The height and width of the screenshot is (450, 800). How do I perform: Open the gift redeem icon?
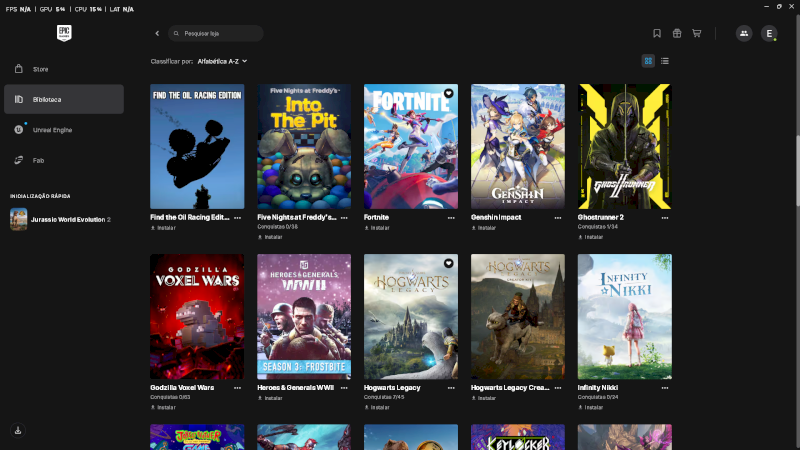tap(677, 33)
